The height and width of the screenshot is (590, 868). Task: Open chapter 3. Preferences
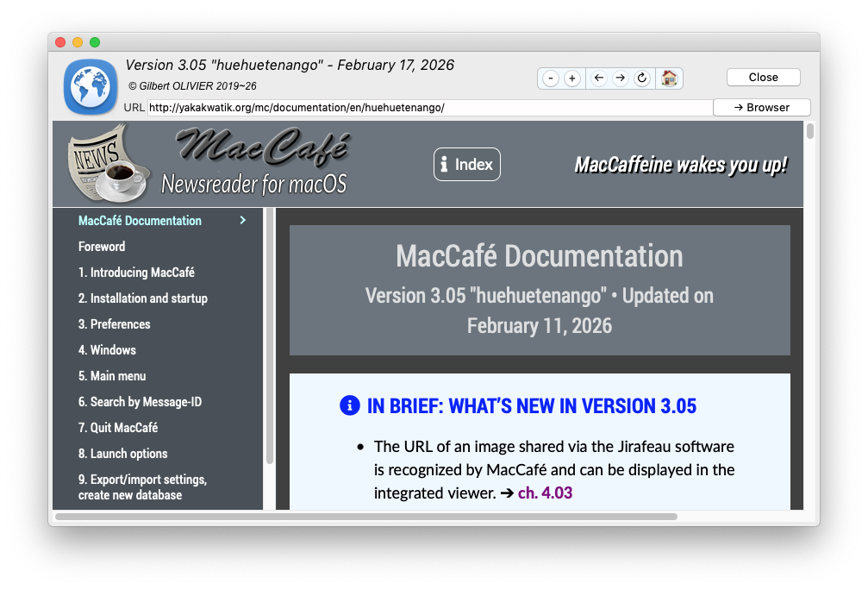pyautogui.click(x=114, y=323)
